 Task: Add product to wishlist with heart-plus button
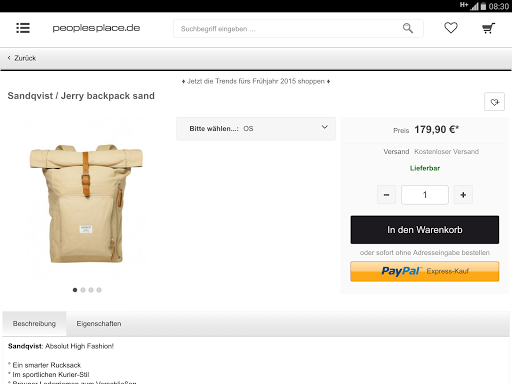[494, 102]
